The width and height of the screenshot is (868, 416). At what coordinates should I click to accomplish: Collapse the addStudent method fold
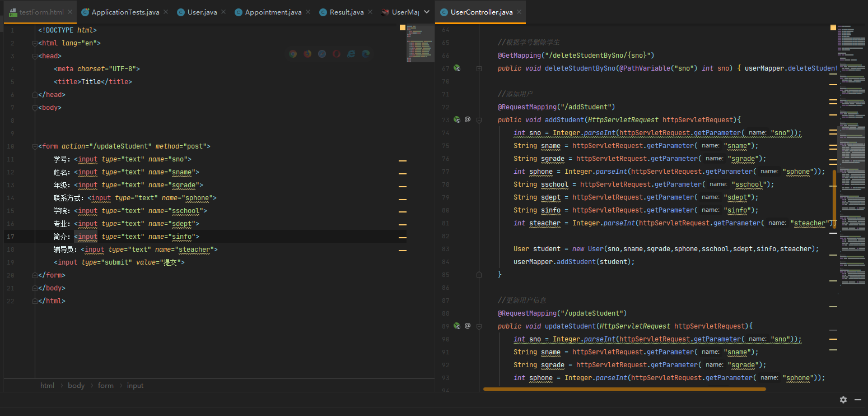coord(479,120)
